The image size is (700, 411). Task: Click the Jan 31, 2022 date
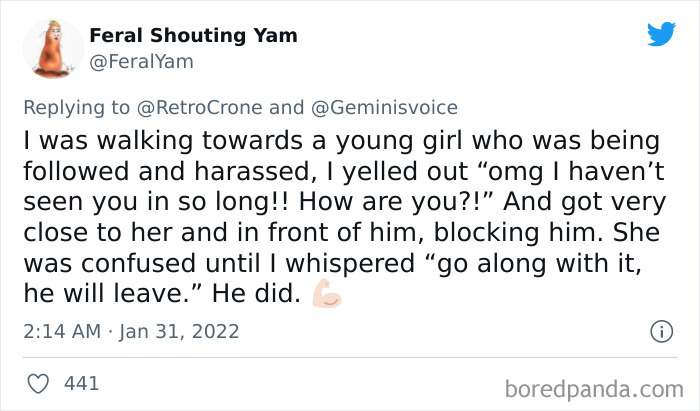click(x=181, y=331)
